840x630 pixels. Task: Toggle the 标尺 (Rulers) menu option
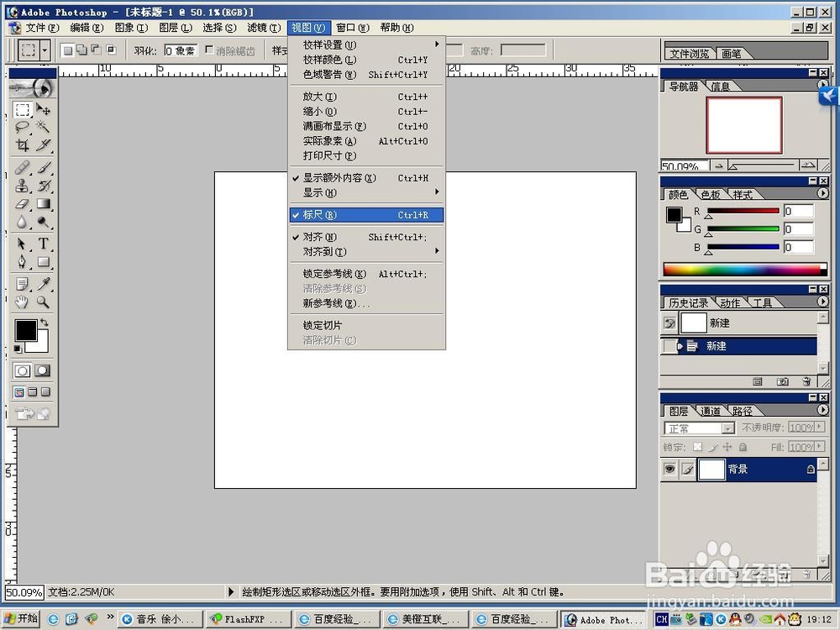tap(366, 215)
